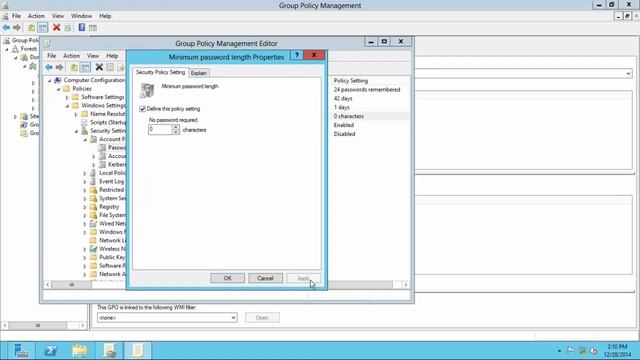
Task: Open Action menu in Group Policy Management
Action: (x=36, y=16)
